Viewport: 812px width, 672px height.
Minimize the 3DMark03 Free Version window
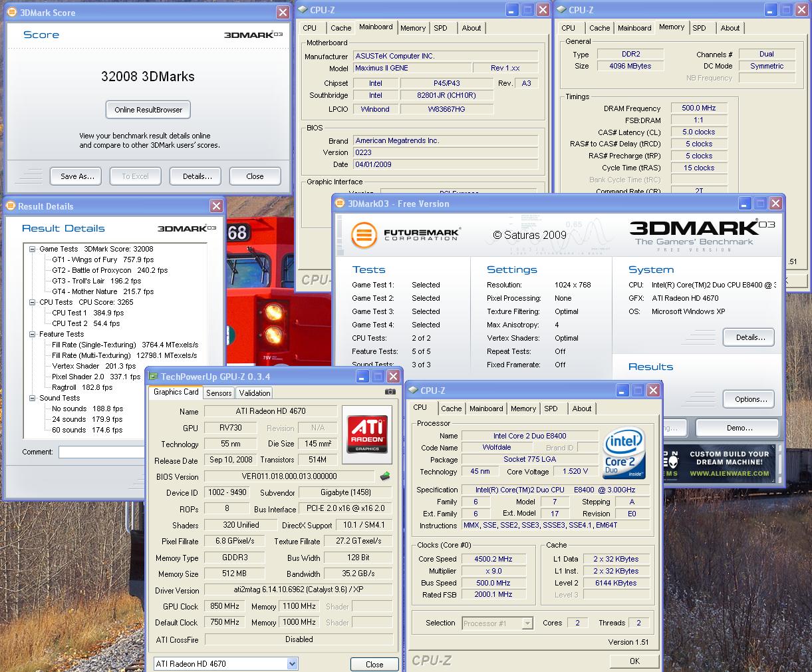(745, 204)
